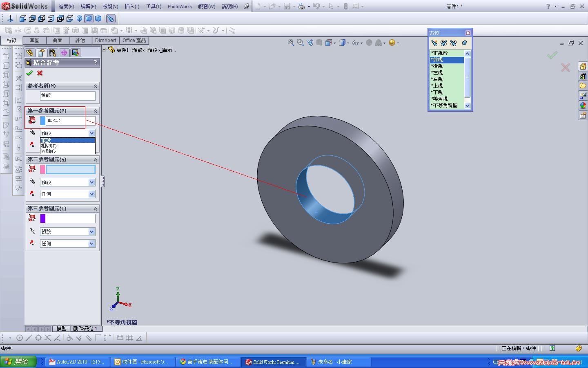Click the New View icon in Orientation dialog
Viewport: 588px width, 368px height.
(434, 43)
